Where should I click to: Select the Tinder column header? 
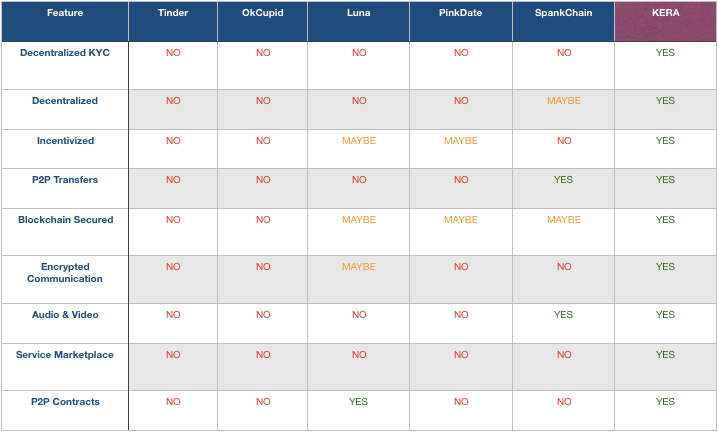(x=173, y=21)
